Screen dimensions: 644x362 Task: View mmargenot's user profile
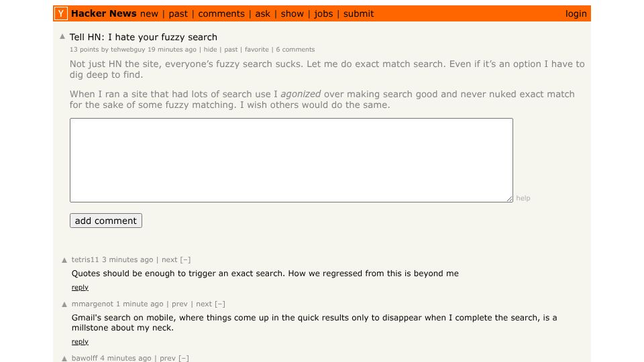(93, 304)
